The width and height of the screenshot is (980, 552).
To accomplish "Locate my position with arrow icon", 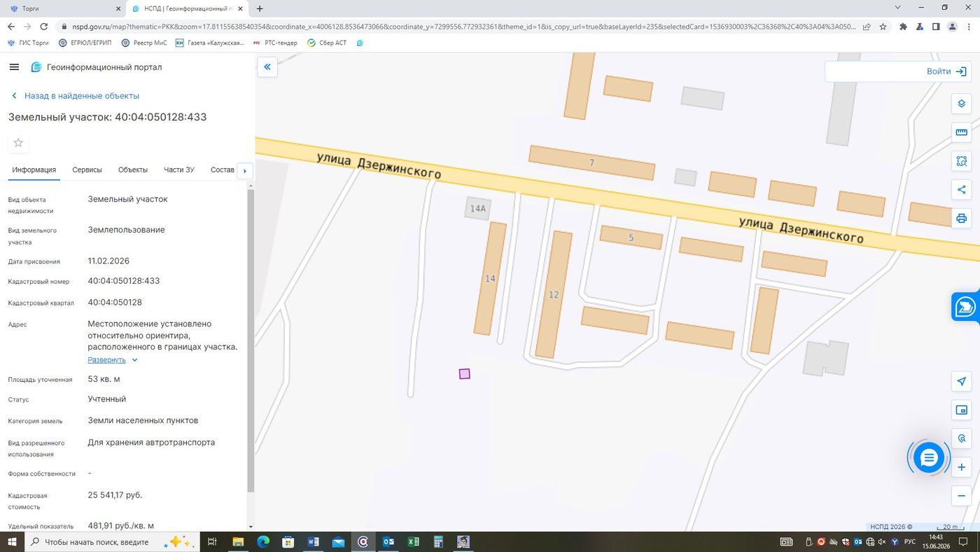I will click(961, 381).
